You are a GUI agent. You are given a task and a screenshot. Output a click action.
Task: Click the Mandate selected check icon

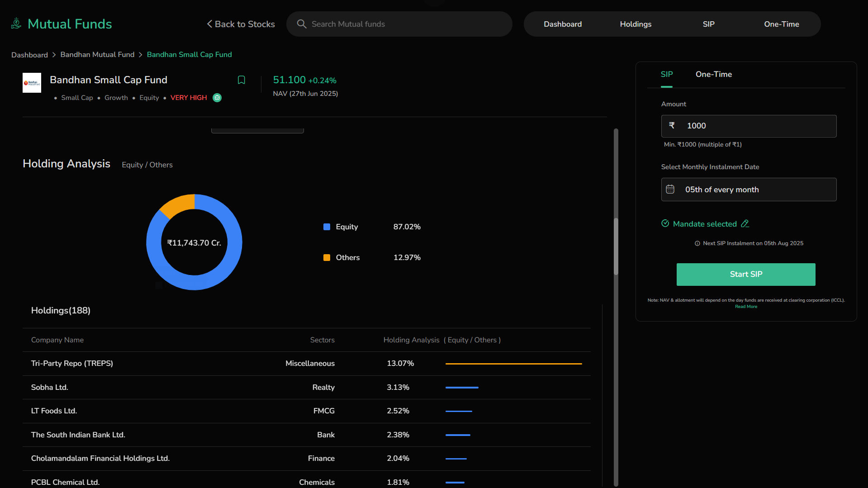pos(665,223)
